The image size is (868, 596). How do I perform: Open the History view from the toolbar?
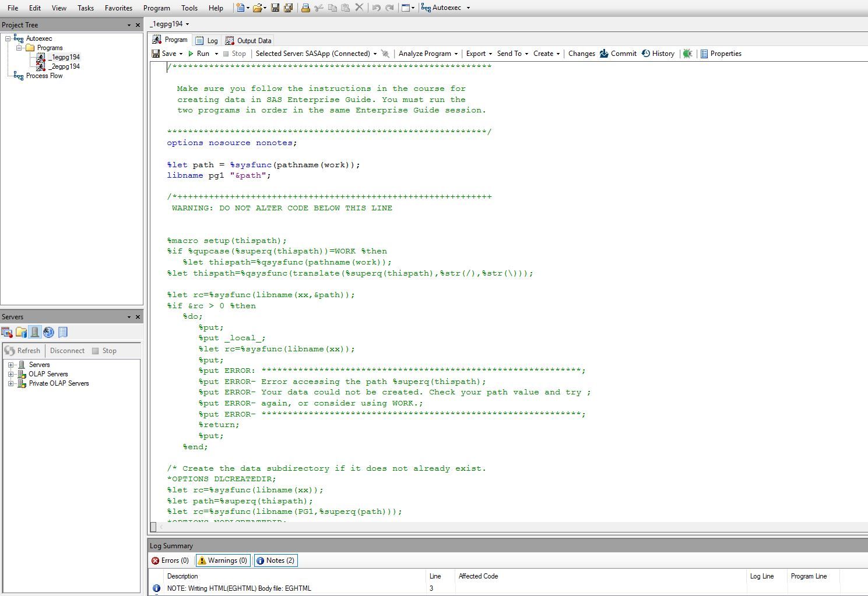658,53
